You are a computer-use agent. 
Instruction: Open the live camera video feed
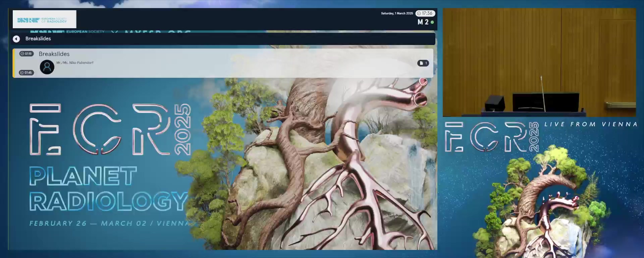click(539, 62)
